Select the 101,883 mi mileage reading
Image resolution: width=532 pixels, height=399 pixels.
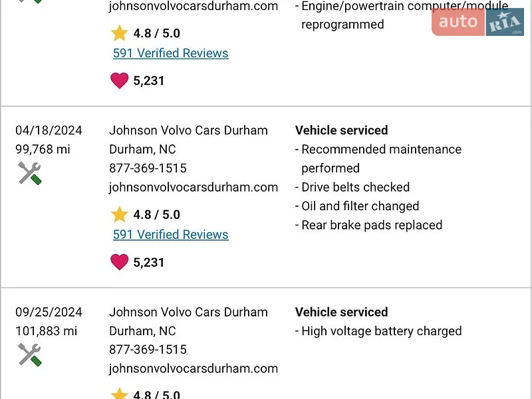47,331
